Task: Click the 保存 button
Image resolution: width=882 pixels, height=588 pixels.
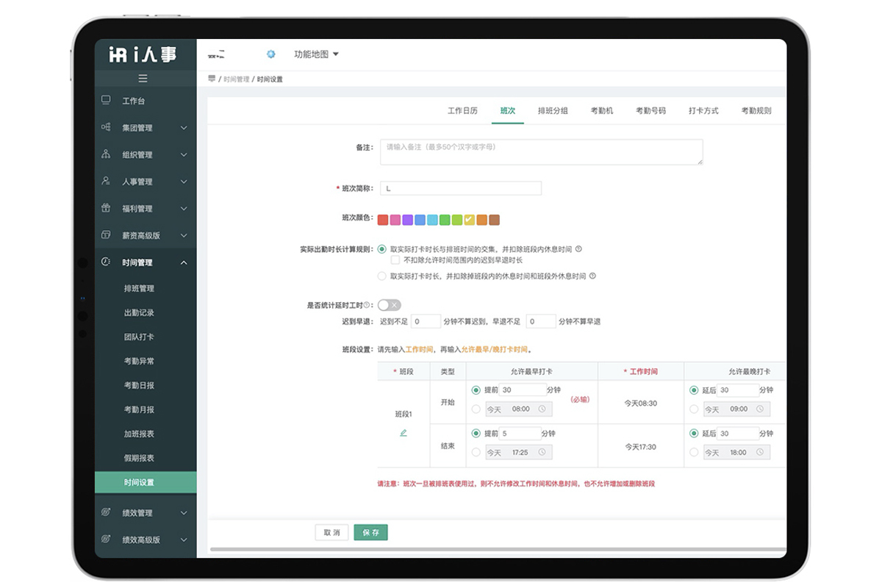Action: [x=370, y=532]
